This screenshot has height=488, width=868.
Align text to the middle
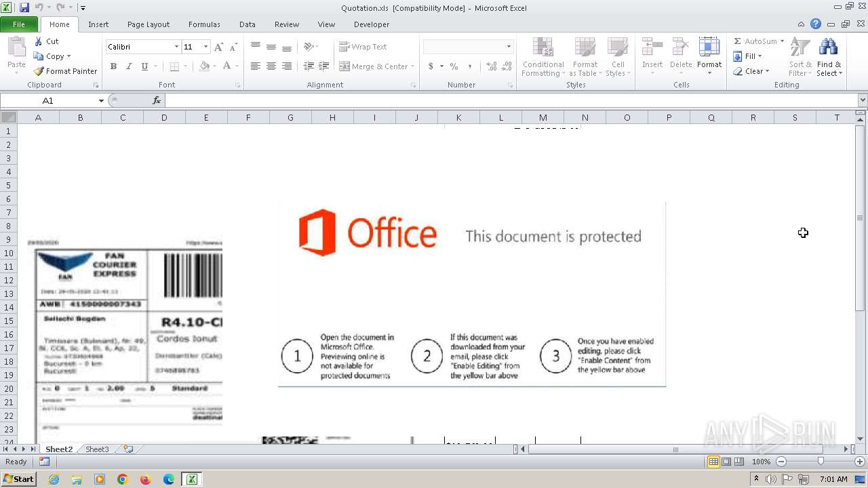271,47
